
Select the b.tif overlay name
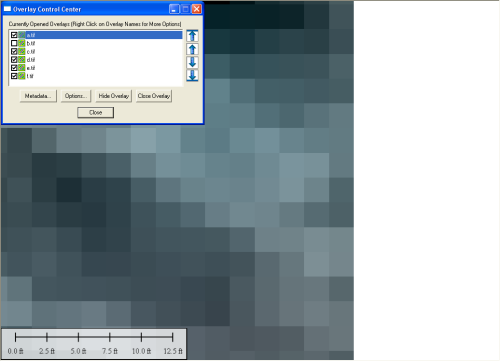pos(31,43)
